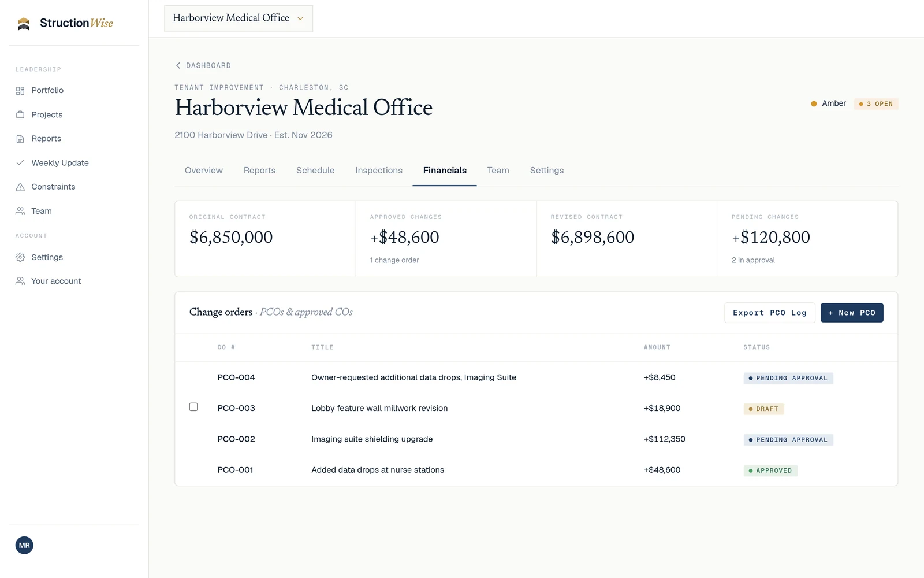Click 'Lobby feature wall millwork revision' title

point(379,408)
